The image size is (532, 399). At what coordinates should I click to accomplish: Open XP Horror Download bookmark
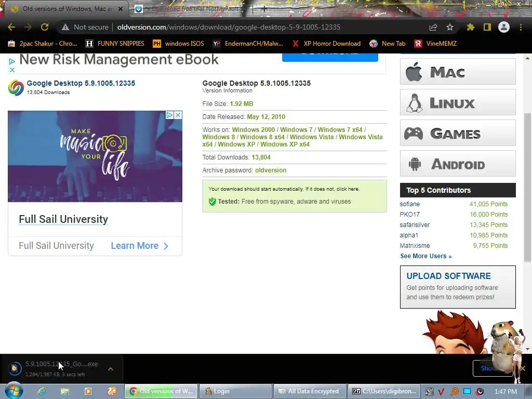coord(326,44)
